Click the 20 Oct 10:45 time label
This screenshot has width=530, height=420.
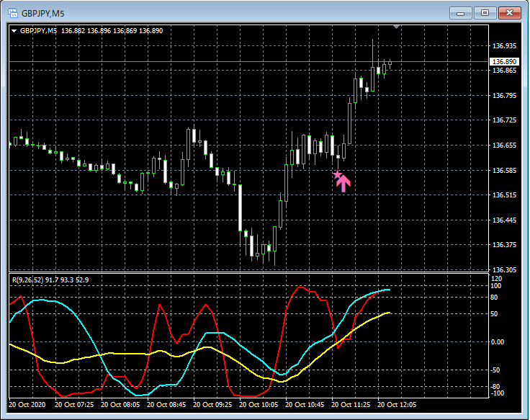click(x=305, y=404)
